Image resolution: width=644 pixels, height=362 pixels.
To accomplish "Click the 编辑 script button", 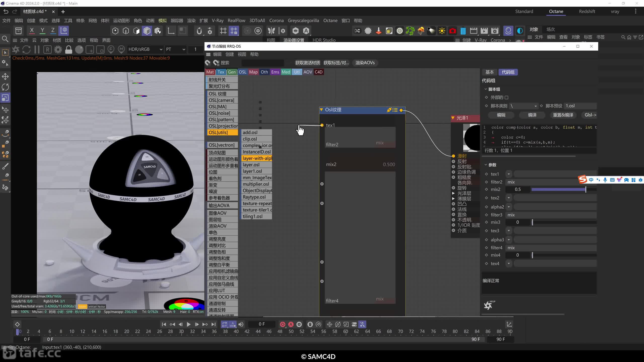I will pyautogui.click(x=501, y=115).
